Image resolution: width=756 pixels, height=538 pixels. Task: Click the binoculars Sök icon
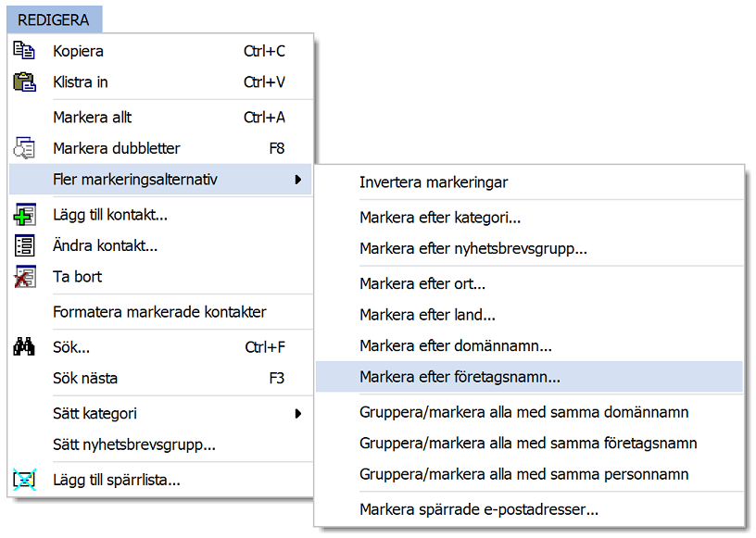(x=24, y=346)
